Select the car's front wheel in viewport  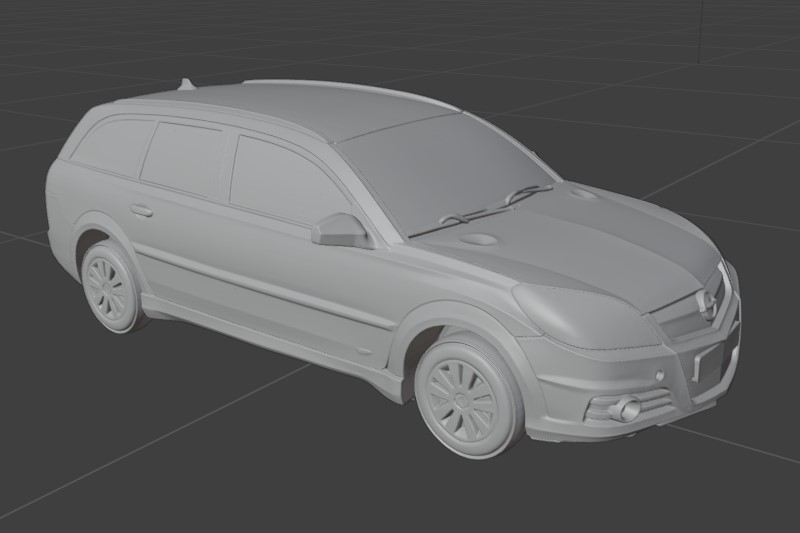(x=468, y=396)
